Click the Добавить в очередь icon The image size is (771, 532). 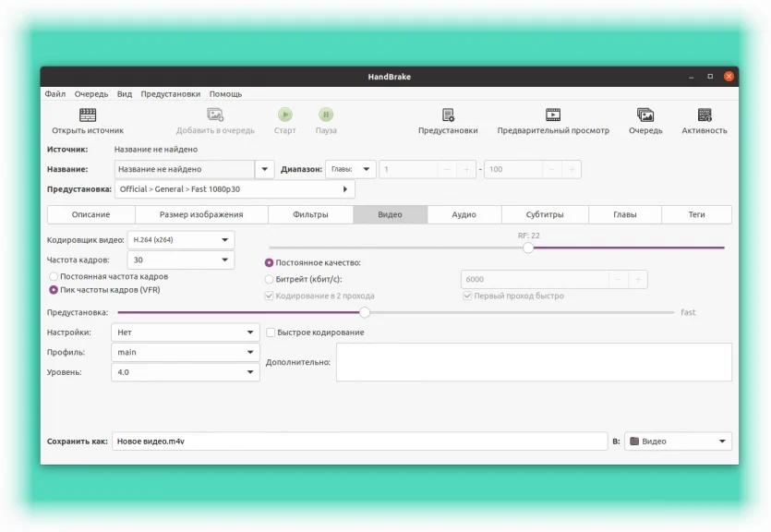click(215, 115)
